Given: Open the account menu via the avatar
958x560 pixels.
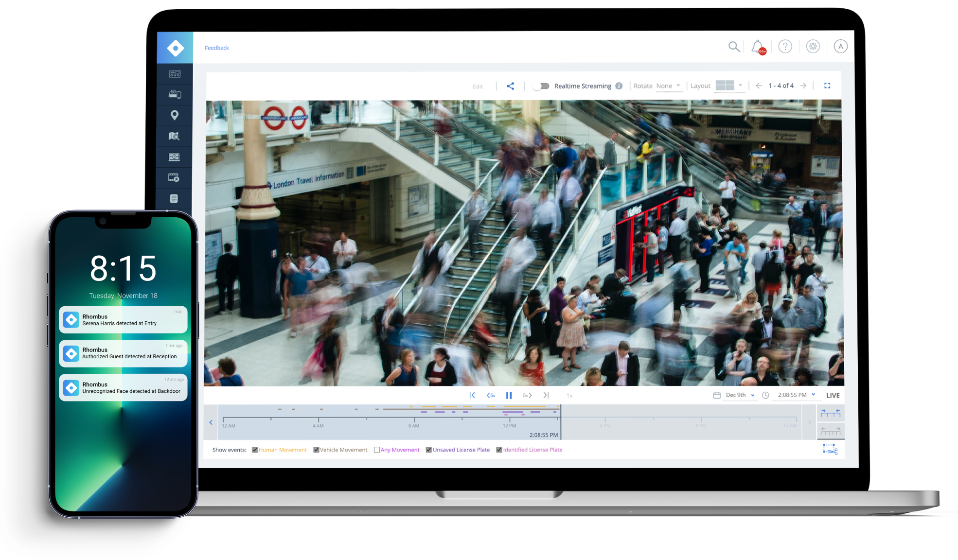Looking at the screenshot, I should pos(840,46).
